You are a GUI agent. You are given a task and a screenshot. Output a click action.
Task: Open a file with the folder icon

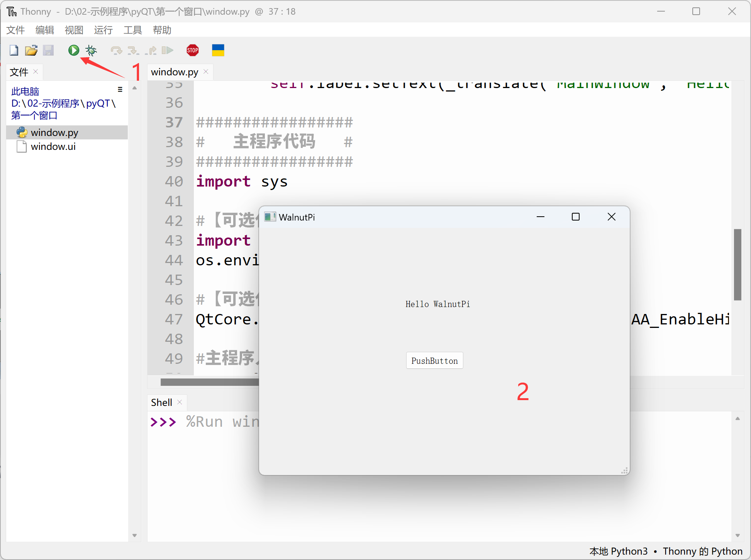pos(31,50)
